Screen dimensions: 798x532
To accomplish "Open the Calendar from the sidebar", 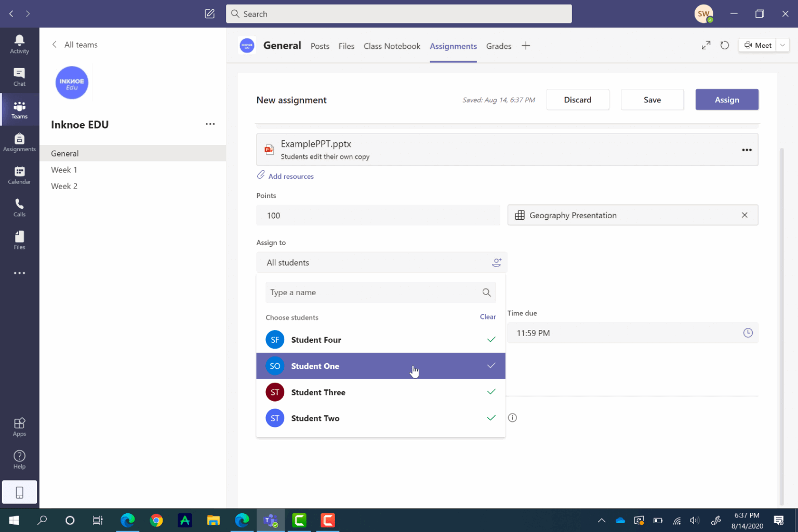I will [19, 175].
